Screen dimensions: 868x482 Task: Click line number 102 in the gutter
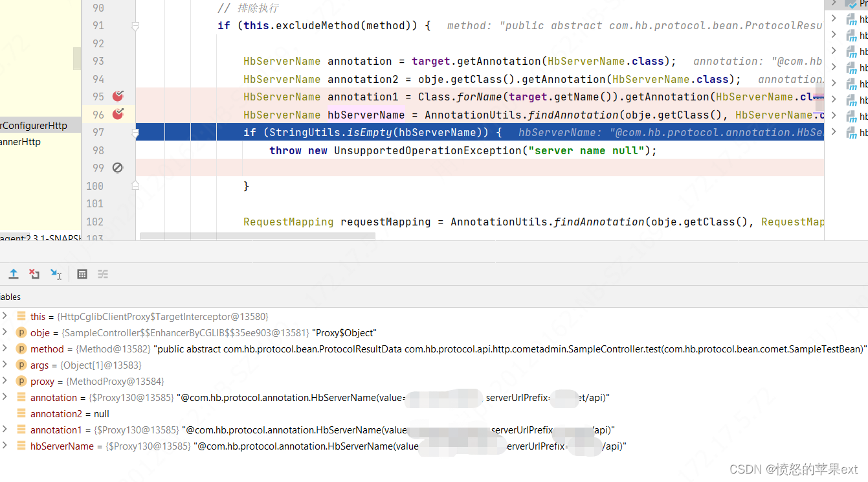(95, 222)
